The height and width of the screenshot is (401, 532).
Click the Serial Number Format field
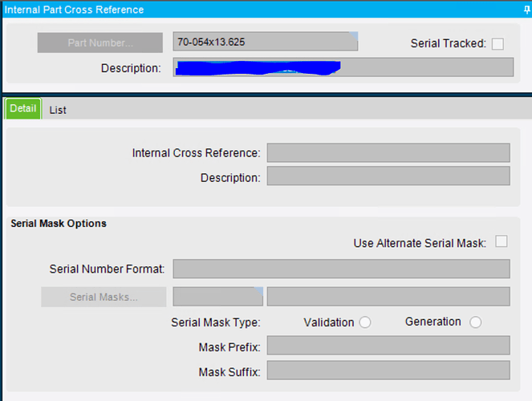341,269
